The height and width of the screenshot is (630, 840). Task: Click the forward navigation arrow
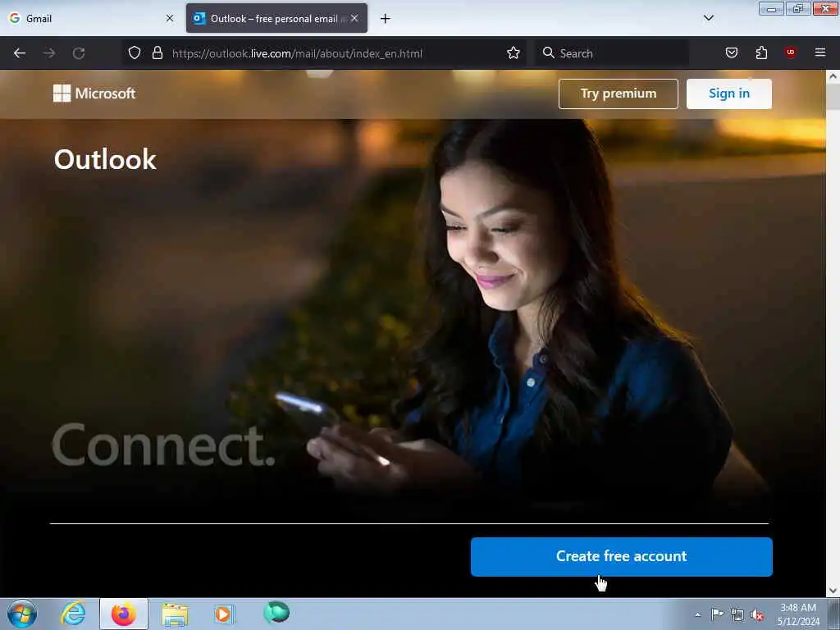click(49, 53)
